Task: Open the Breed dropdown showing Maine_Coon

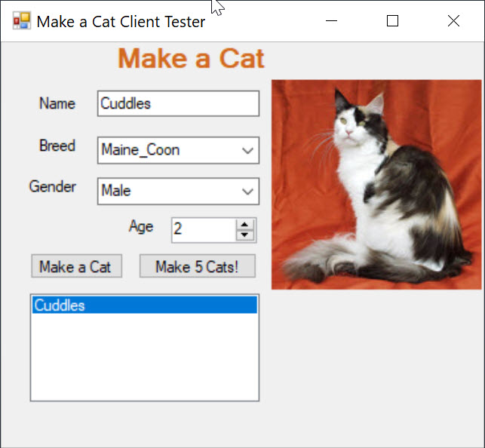Action: (178, 150)
